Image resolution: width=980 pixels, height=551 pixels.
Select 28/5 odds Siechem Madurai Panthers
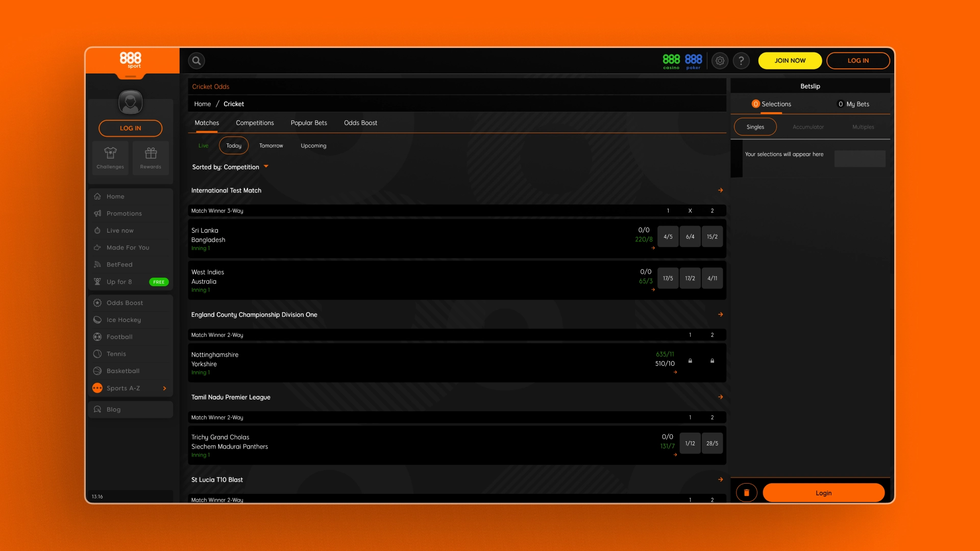(712, 443)
